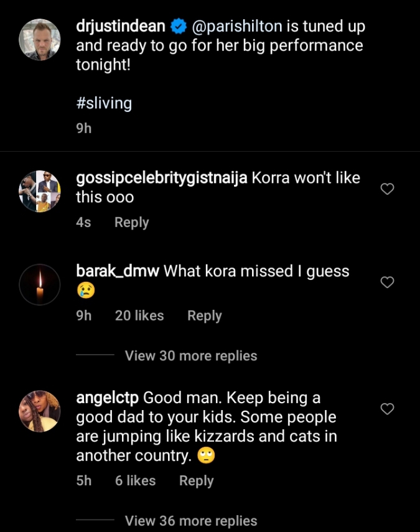Reply to barak_dmw's comment

click(204, 315)
